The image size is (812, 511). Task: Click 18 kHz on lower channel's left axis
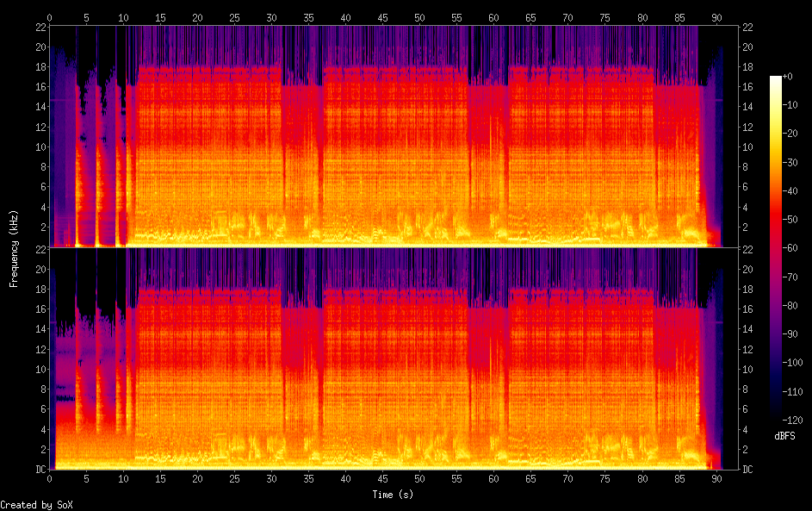coord(39,289)
